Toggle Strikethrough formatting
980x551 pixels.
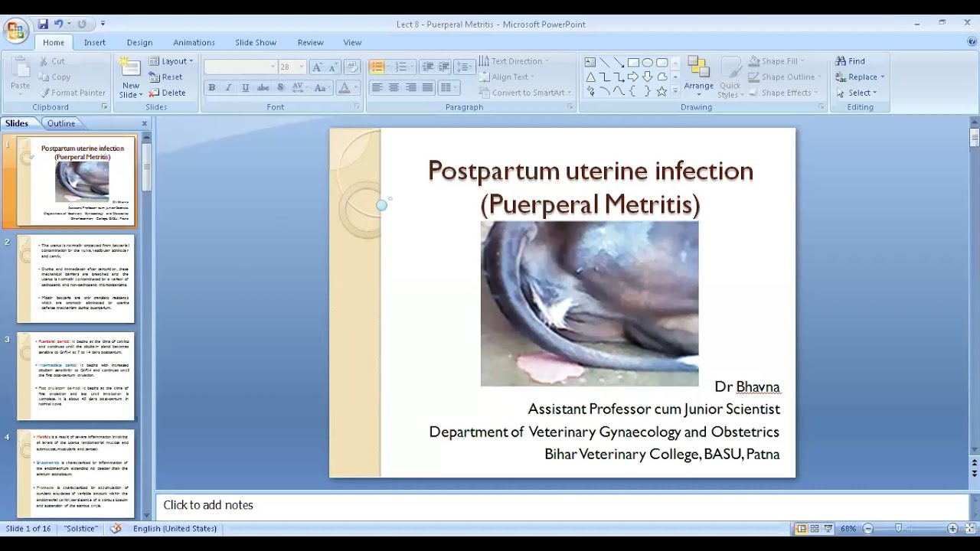tap(263, 88)
